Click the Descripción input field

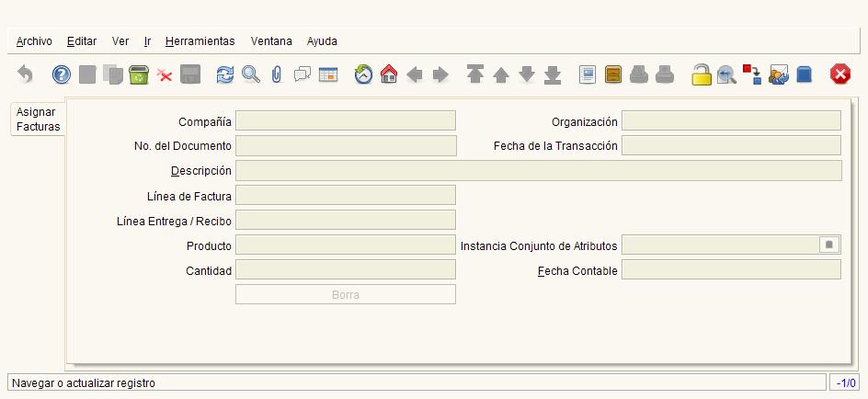point(539,170)
